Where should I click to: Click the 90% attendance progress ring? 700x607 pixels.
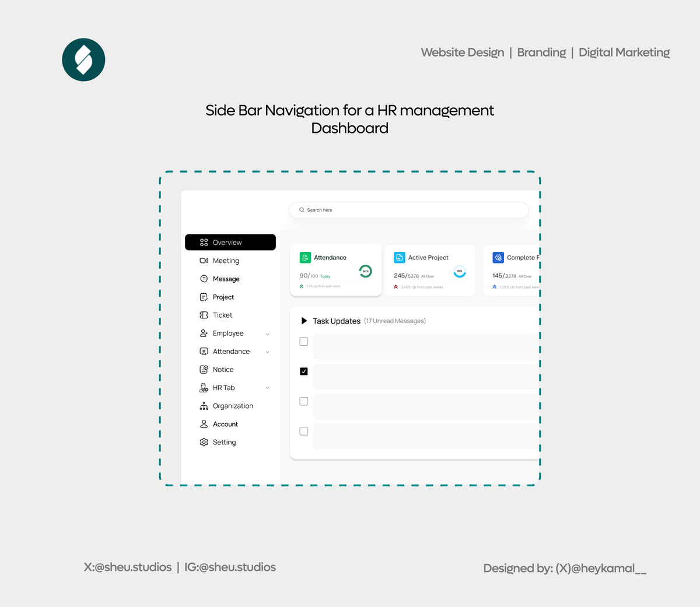[365, 271]
